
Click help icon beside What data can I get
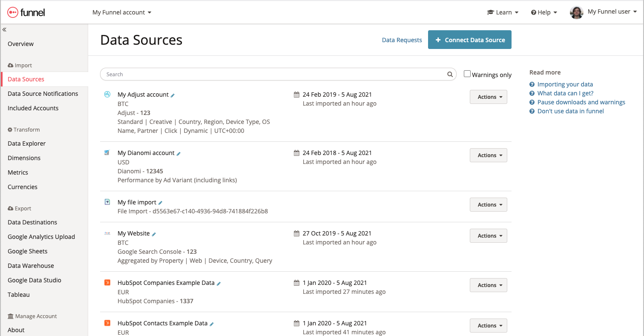click(x=532, y=93)
